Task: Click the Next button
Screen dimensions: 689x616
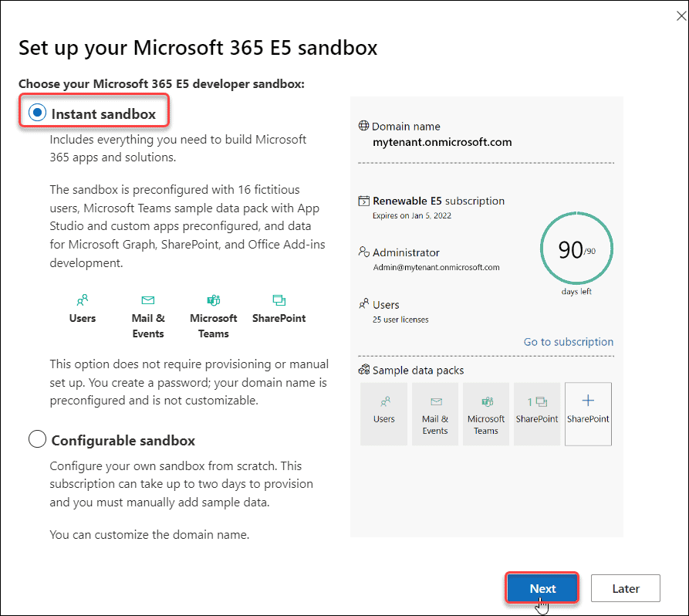Action: click(x=542, y=588)
